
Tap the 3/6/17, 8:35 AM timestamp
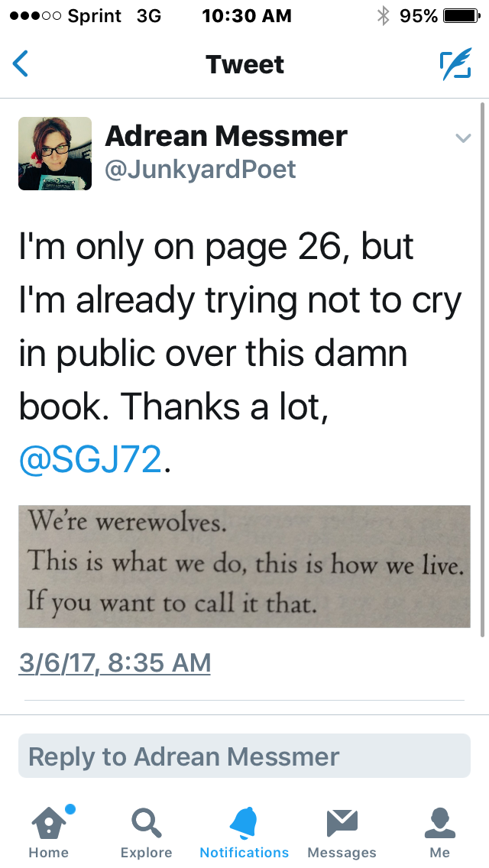[115, 662]
